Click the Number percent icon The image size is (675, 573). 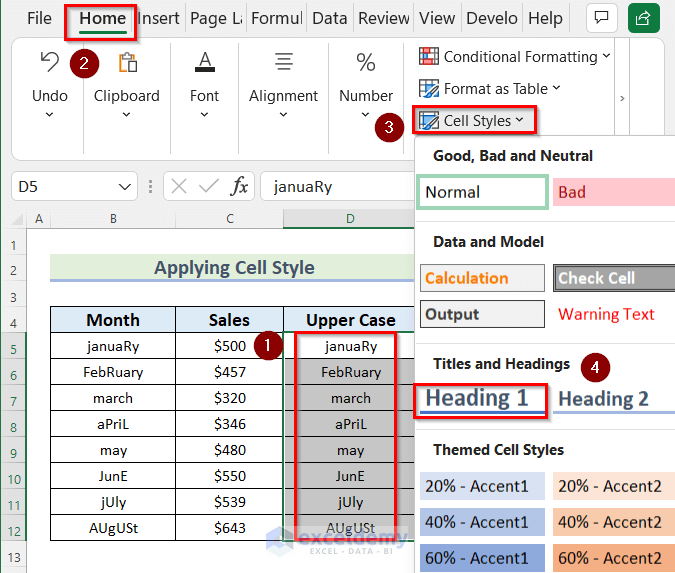(x=366, y=63)
